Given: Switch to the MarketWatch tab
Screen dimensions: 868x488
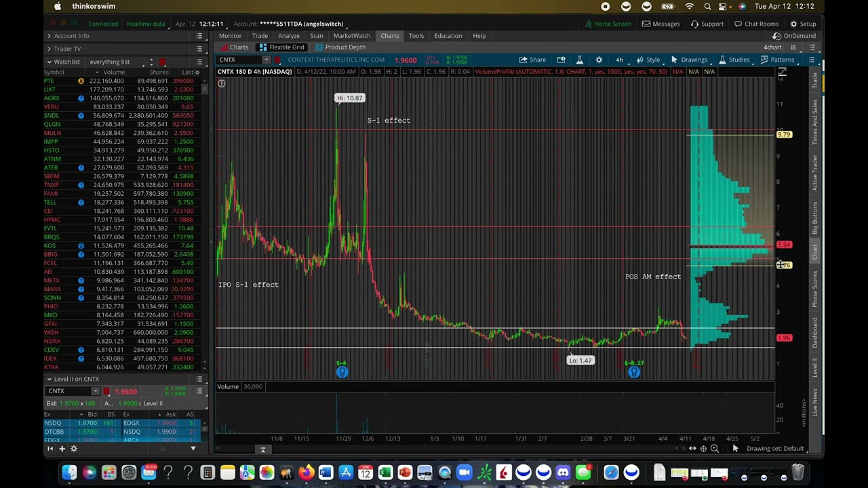Looking at the screenshot, I should (x=352, y=36).
